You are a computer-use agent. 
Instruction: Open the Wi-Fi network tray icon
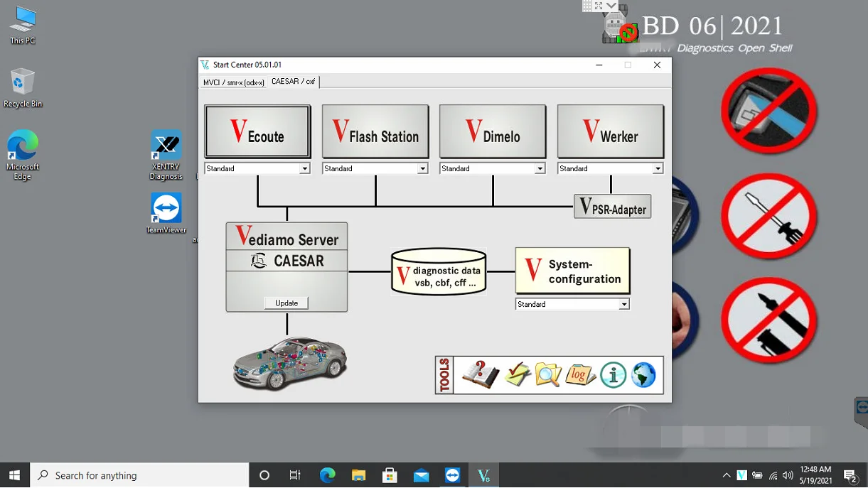773,476
